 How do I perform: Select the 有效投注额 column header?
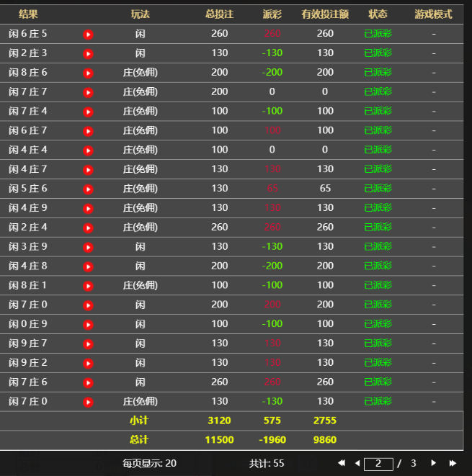pyautogui.click(x=325, y=14)
